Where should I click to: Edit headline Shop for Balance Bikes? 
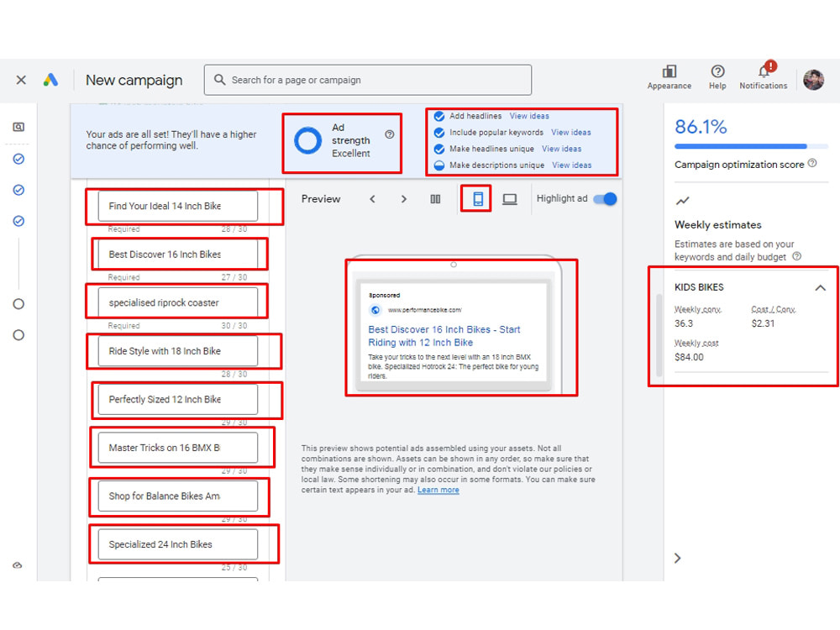tap(178, 496)
